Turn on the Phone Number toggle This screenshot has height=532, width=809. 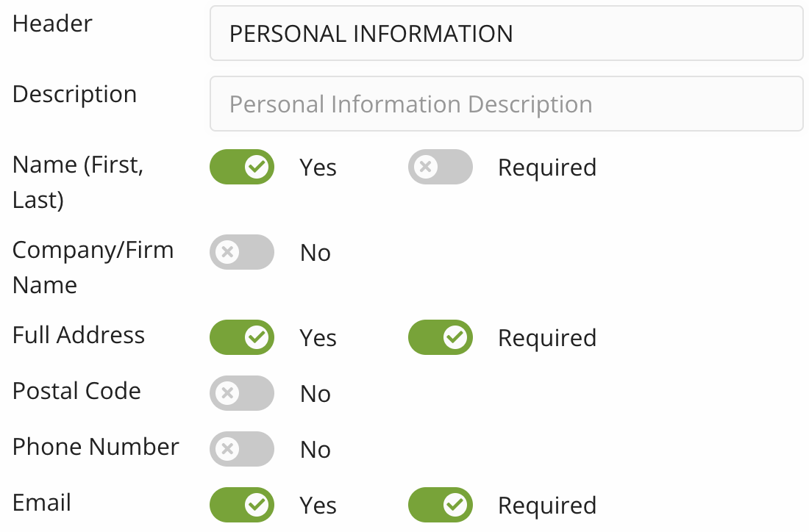242,449
